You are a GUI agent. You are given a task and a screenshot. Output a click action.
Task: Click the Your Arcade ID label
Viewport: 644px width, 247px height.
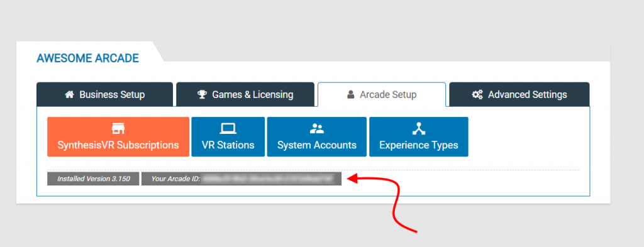tap(175, 179)
